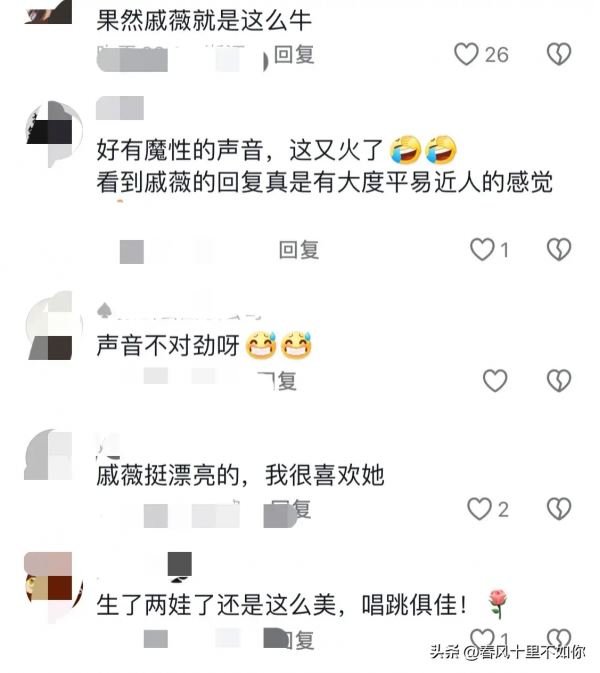Reply (回复) to '果然戚薇就是这么牛' comment
The height and width of the screenshot is (673, 600).
coord(294,55)
